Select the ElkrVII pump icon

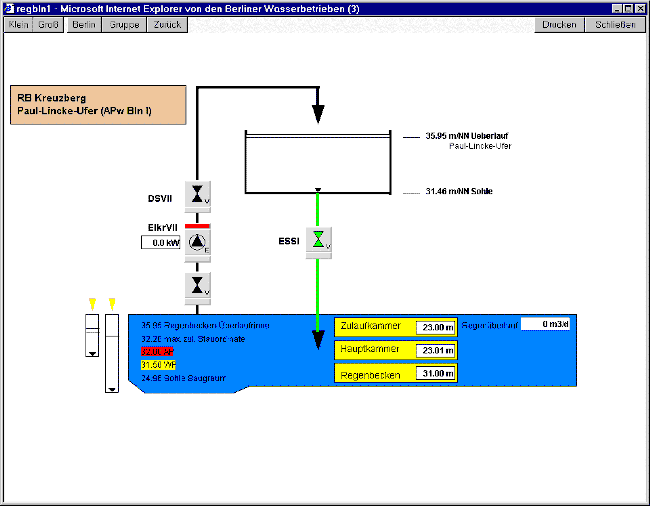[x=198, y=242]
